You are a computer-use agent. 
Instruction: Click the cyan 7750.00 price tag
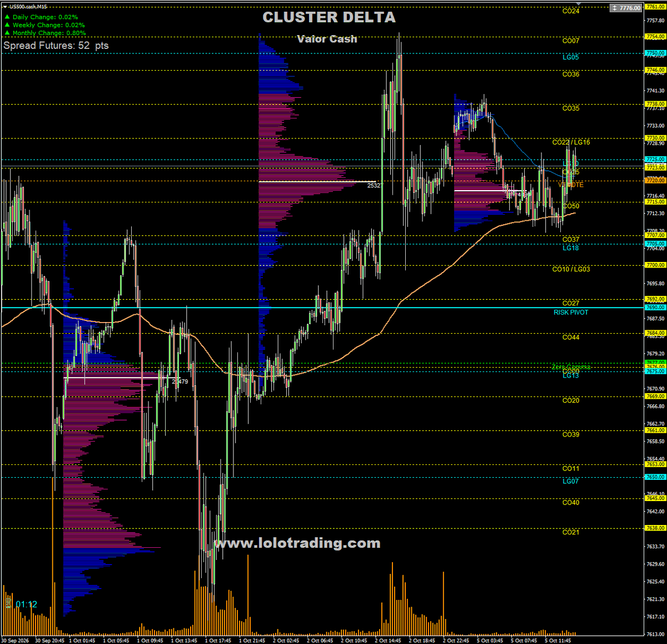(655, 53)
